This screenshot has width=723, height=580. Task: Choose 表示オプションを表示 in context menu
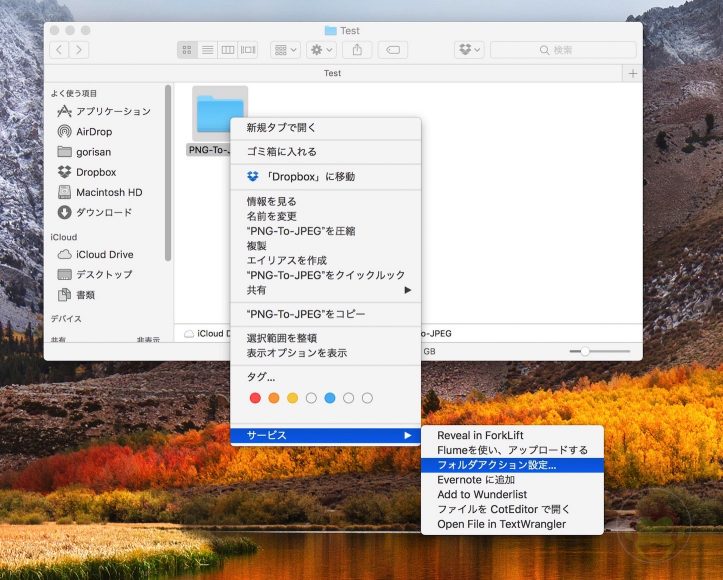click(x=326, y=353)
